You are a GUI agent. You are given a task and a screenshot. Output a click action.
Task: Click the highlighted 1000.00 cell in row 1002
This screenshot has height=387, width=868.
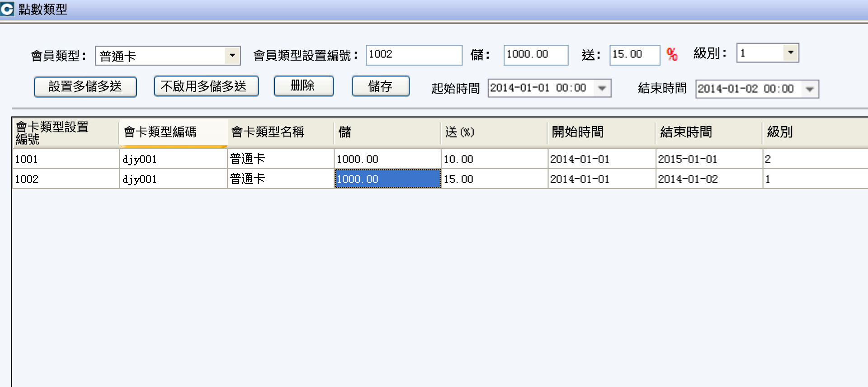pos(387,179)
